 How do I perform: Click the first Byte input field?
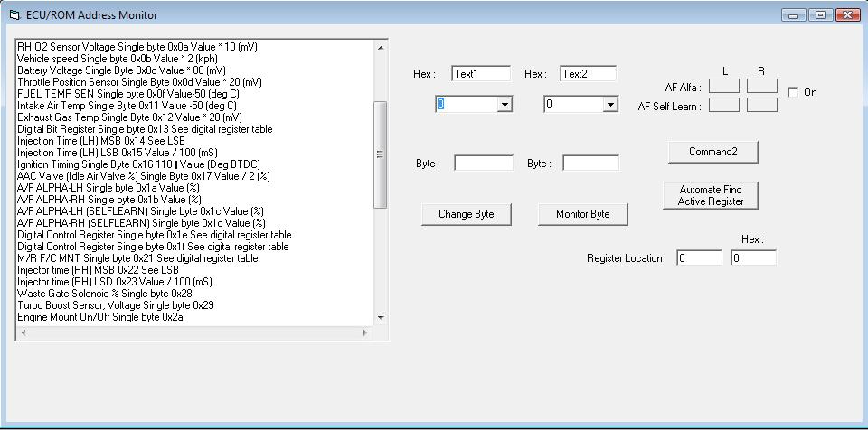click(483, 164)
